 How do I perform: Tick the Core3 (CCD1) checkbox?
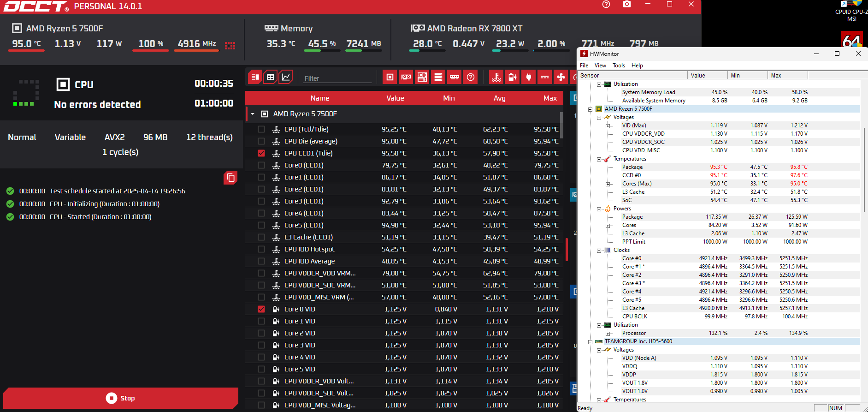click(261, 201)
